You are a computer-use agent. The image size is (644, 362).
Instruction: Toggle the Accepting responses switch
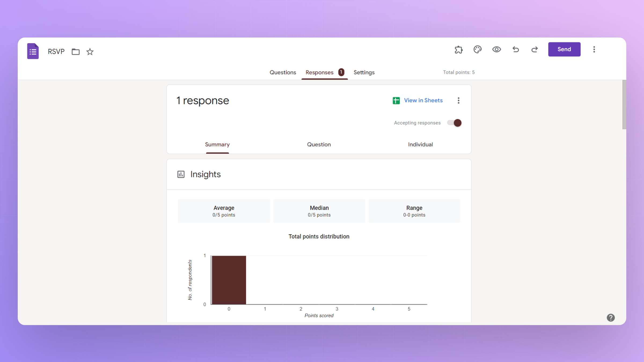click(x=454, y=123)
